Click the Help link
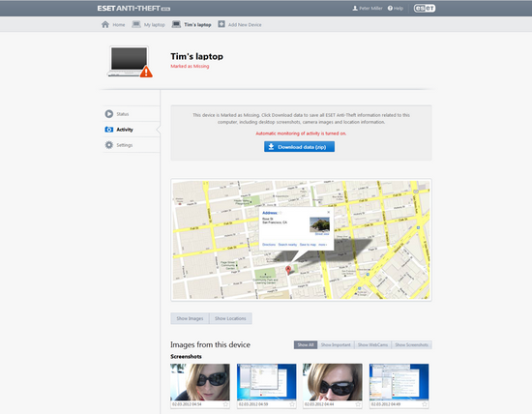The image size is (532, 414). point(396,8)
